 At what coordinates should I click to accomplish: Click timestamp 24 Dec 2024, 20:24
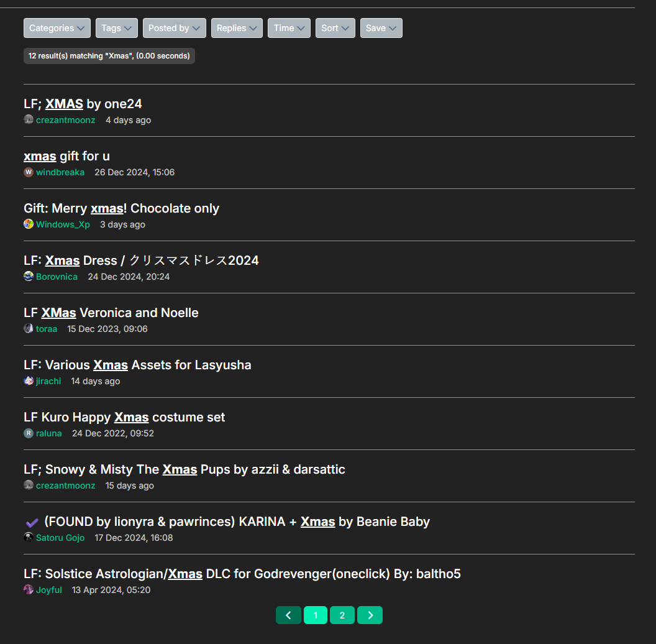129,277
